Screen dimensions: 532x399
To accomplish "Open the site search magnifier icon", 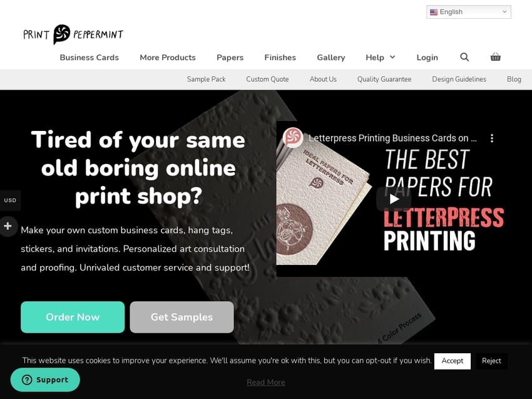I will click(464, 57).
